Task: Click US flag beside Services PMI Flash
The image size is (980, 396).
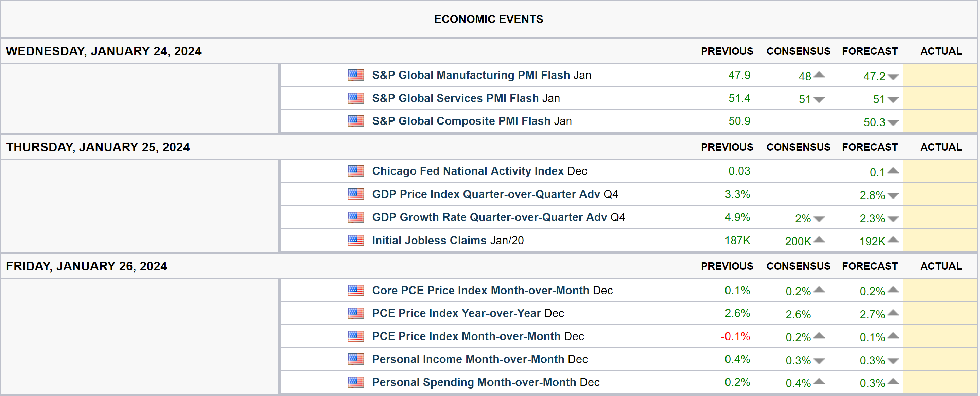Action: tap(356, 98)
